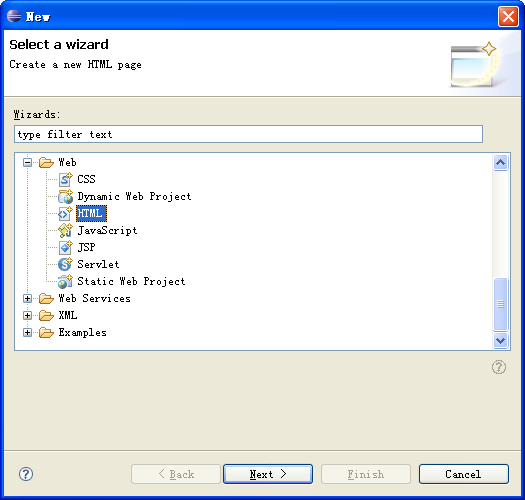Click the JavaScript wizard icon
Viewport: 525px width, 500px height.
click(x=65, y=230)
